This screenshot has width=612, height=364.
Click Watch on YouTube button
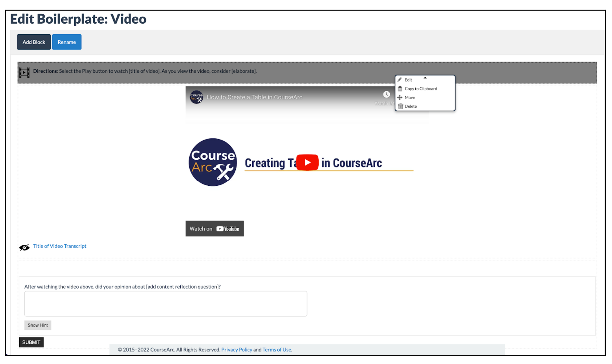click(x=215, y=229)
